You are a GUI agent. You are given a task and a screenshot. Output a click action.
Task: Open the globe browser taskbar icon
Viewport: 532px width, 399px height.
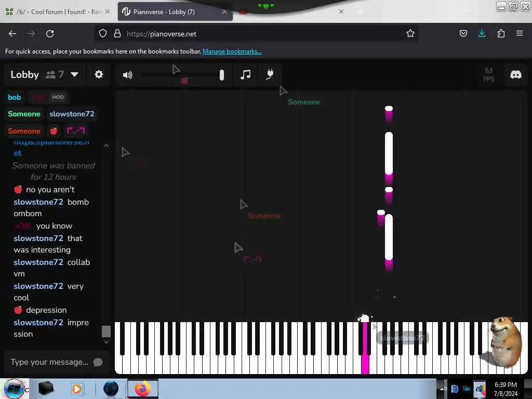(x=111, y=389)
